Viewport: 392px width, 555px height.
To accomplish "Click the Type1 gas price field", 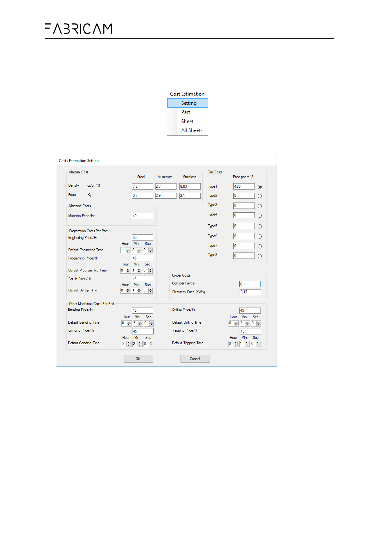I will tap(244, 186).
